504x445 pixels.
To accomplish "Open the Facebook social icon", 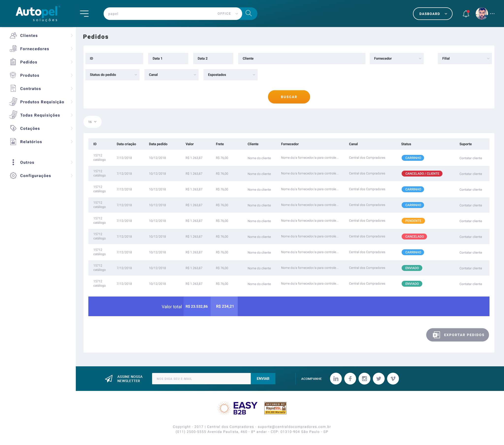I will [350, 378].
